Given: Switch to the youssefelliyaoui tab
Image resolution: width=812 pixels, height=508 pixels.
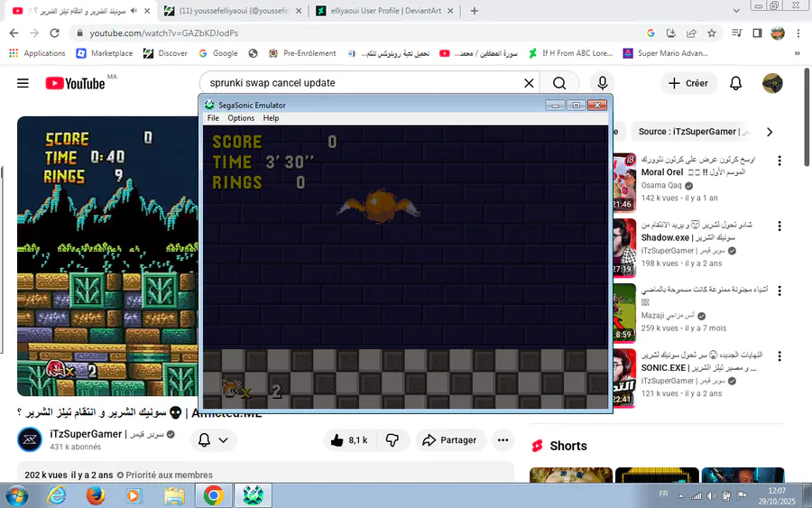Looking at the screenshot, I should pos(233,11).
